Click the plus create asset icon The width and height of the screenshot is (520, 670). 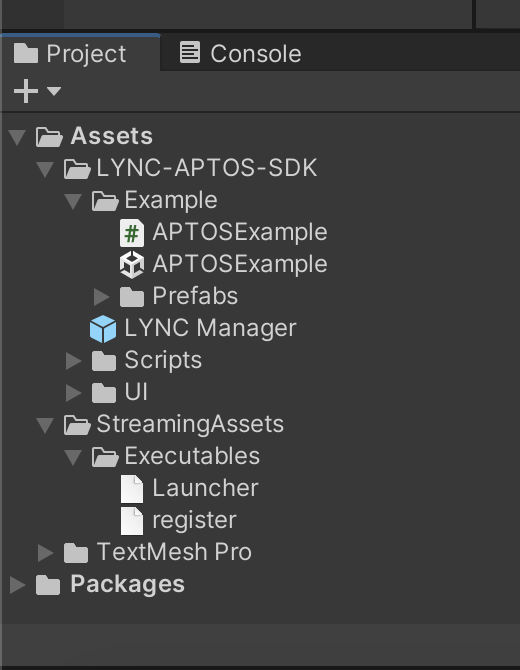[x=26, y=91]
